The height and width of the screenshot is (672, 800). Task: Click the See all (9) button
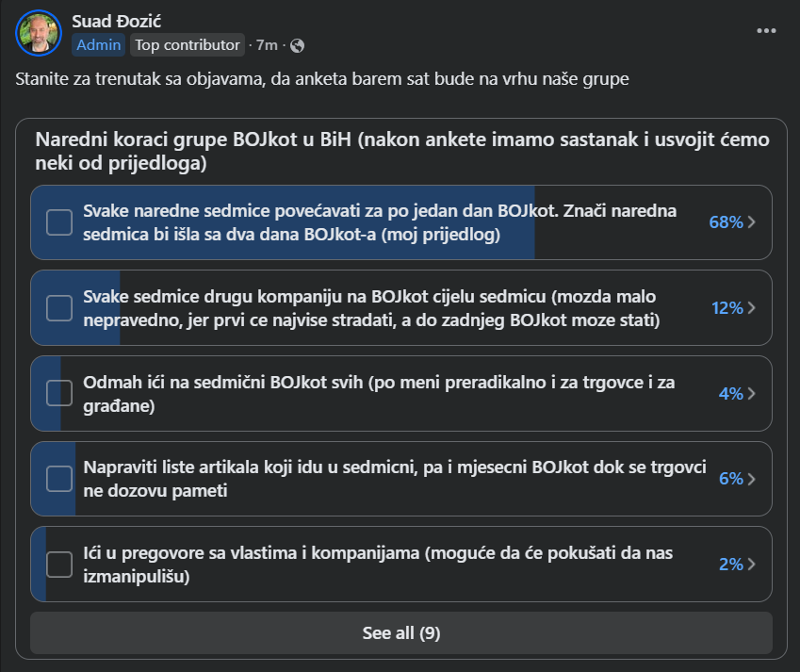click(401, 633)
